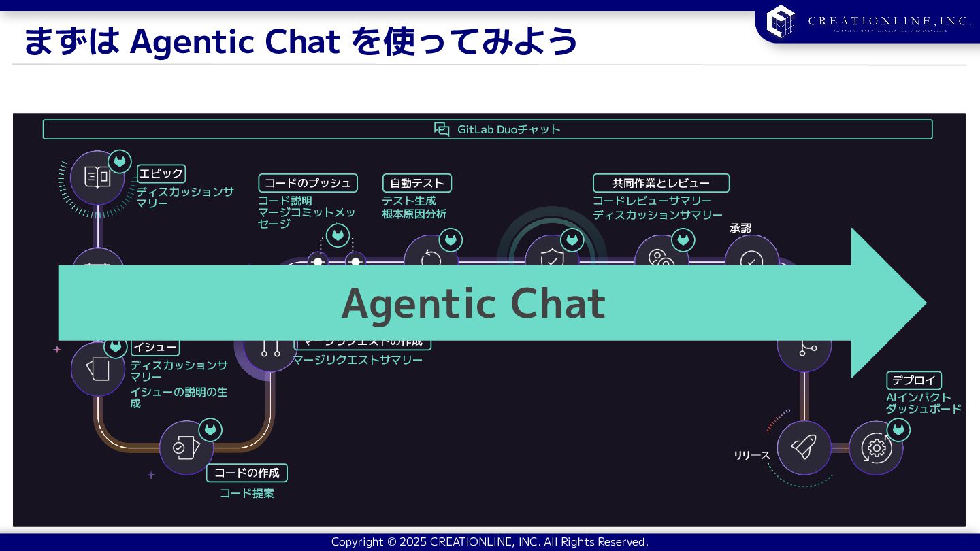Click the コードレビューサマリー text

pyautogui.click(x=652, y=201)
